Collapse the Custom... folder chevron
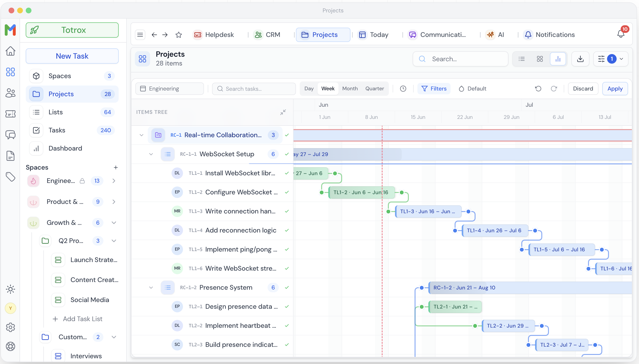This screenshot has height=364, width=639. 114,337
